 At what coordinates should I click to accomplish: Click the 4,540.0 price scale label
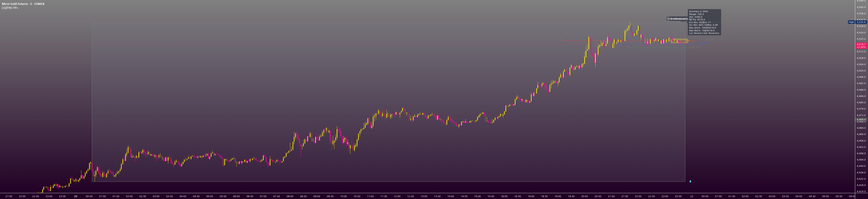click(861, 7)
